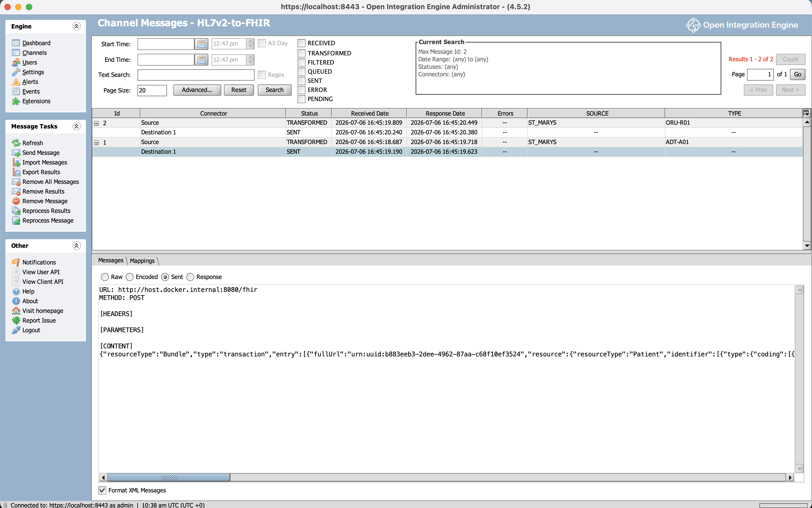Image resolution: width=812 pixels, height=508 pixels.
Task: Switch to the Mappings tab
Action: [x=142, y=261]
